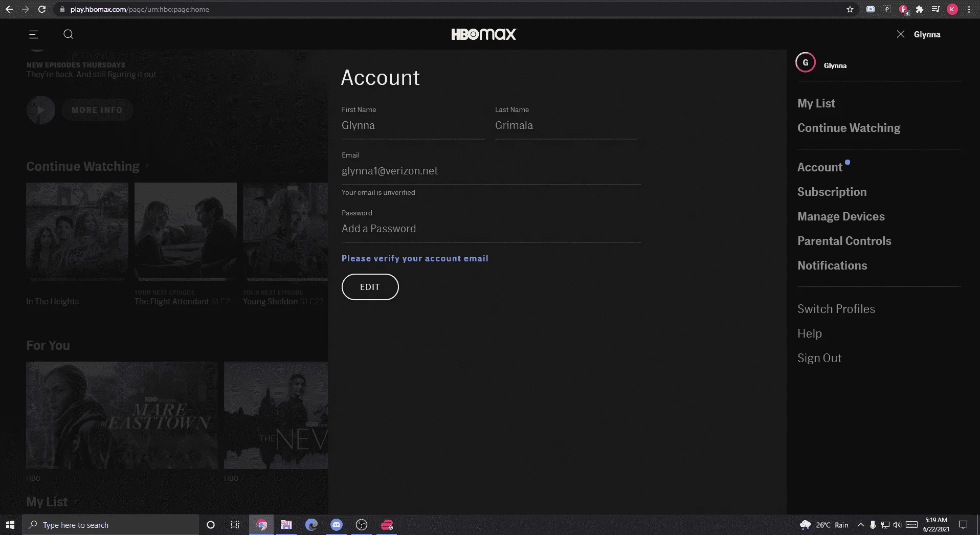Open the Mare of Easttown thumbnail
This screenshot has width=980, height=535.
[122, 415]
